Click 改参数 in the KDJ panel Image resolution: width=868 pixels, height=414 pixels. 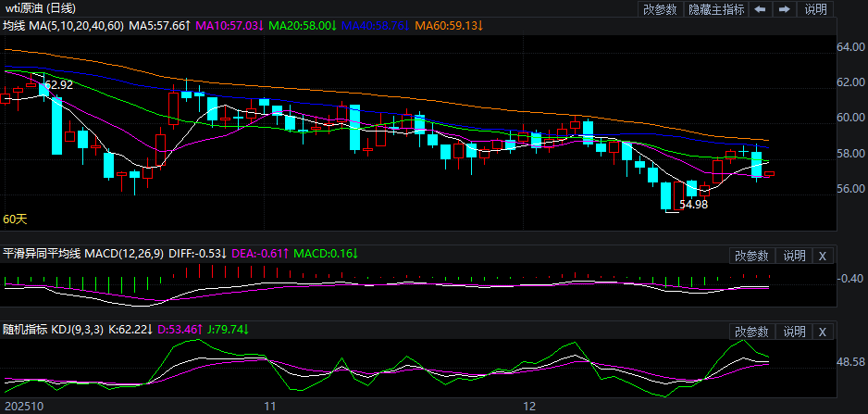point(751,332)
